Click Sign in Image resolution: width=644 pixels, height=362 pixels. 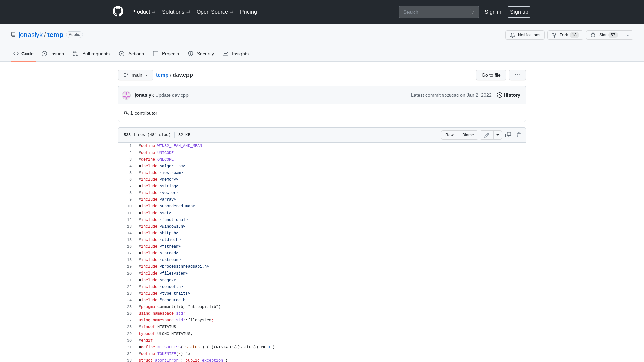point(493,12)
